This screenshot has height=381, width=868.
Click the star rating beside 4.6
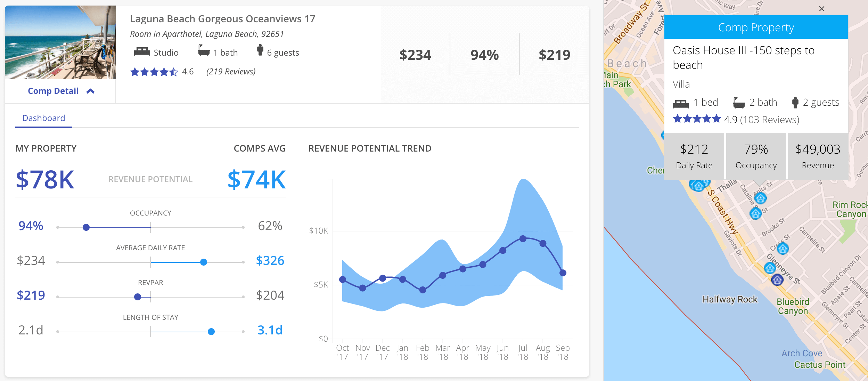[x=155, y=72]
